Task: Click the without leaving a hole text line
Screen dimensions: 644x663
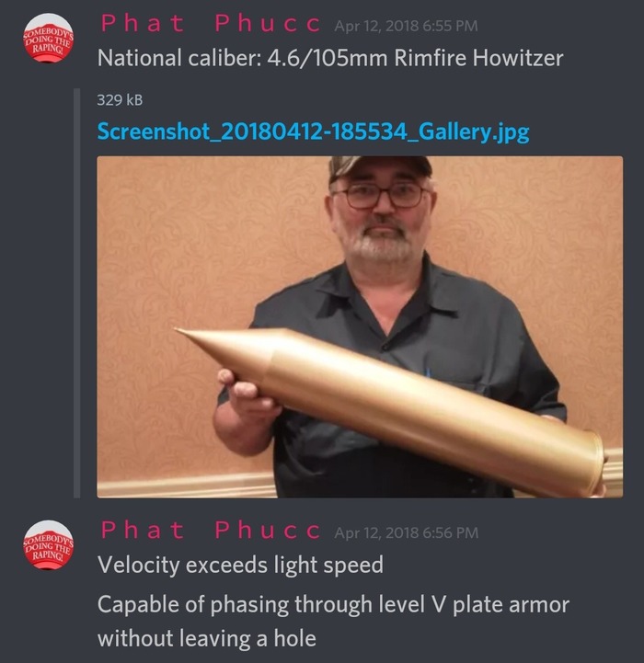Action: (x=206, y=638)
